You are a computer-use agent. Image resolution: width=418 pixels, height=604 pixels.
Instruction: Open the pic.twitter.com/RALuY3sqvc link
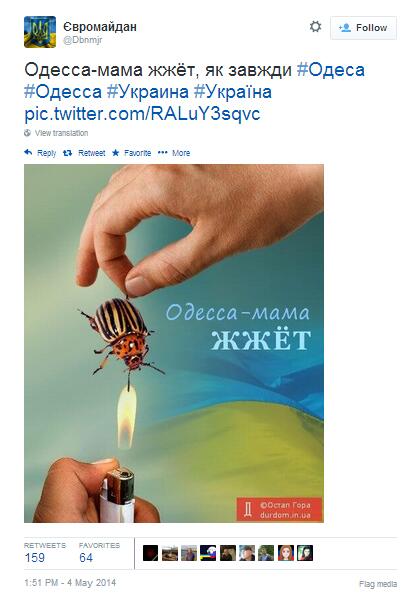coord(142,114)
